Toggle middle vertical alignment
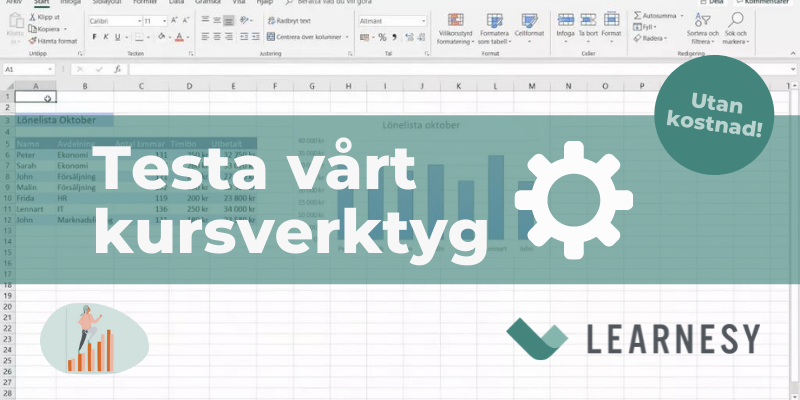 click(x=217, y=20)
